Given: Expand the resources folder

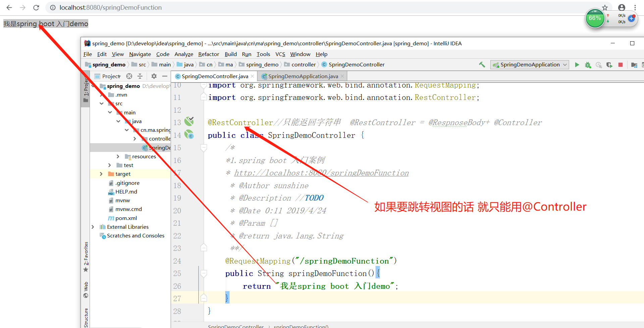Looking at the screenshot, I should pos(118,156).
